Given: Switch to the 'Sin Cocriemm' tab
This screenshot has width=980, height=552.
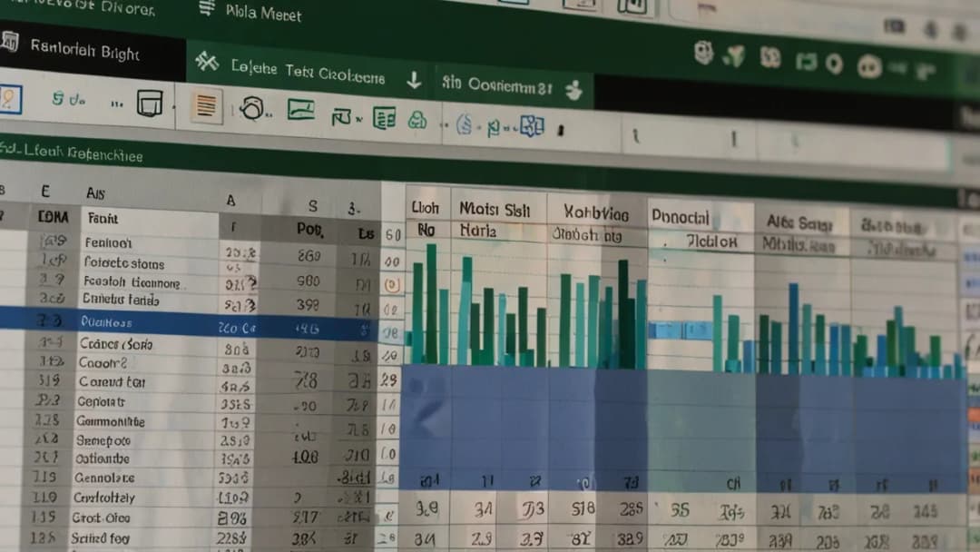Looking at the screenshot, I should click(496, 85).
